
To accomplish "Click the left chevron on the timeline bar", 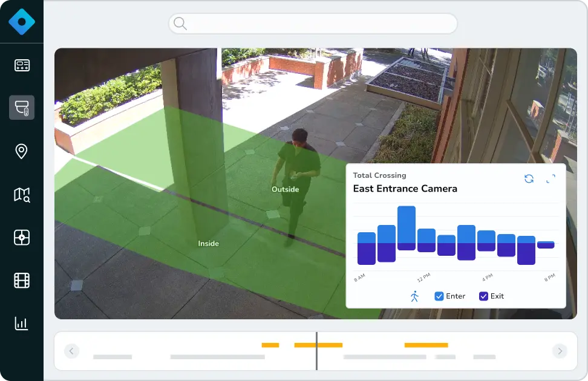I will (x=71, y=351).
